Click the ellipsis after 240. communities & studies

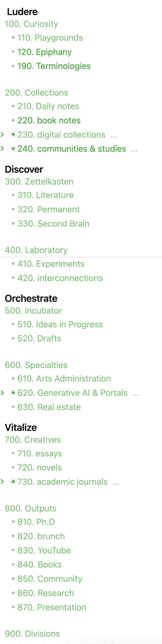(x=134, y=150)
